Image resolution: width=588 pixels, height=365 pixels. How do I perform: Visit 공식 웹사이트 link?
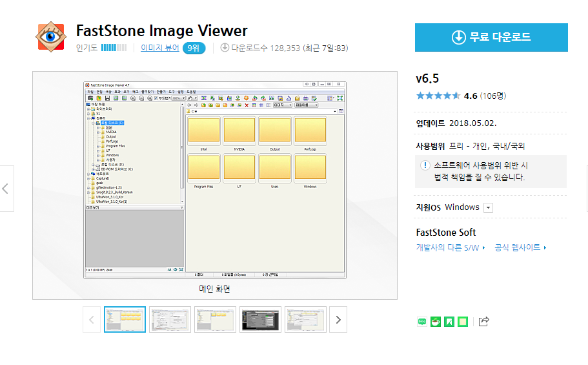(x=520, y=247)
